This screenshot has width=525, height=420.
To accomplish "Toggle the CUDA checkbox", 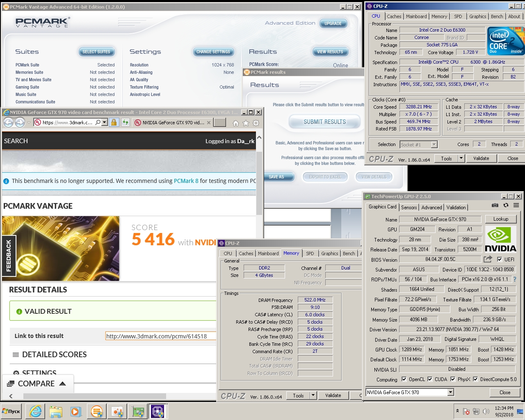I will 430,379.
